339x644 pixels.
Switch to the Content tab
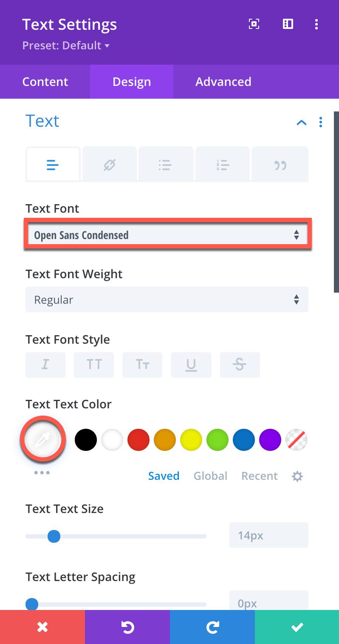tap(45, 82)
